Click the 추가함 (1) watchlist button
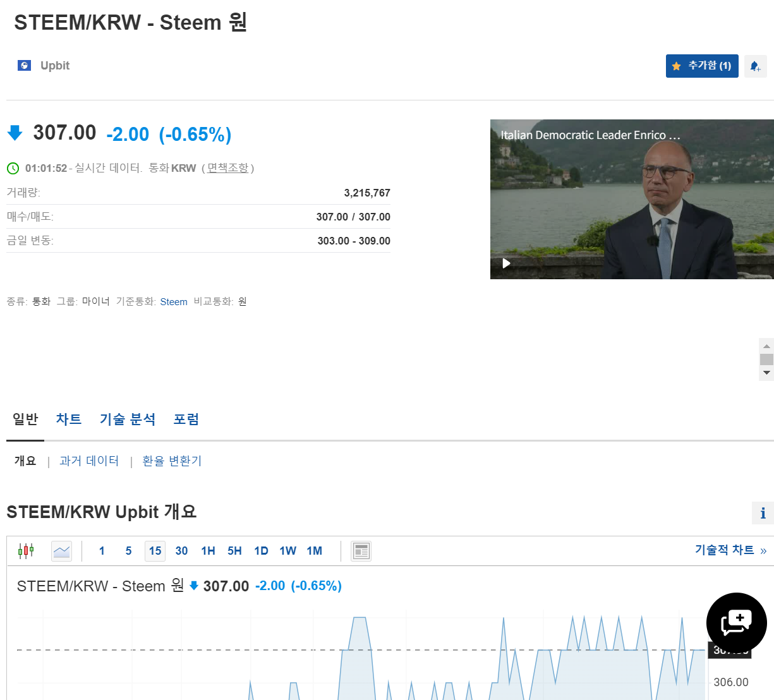This screenshot has width=774, height=700. click(702, 66)
